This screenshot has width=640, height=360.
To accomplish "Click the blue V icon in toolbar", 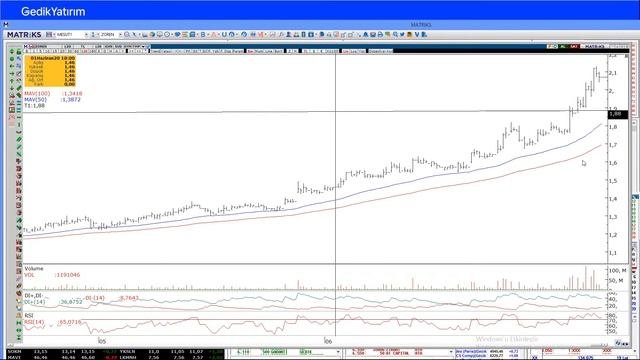I will (417, 35).
